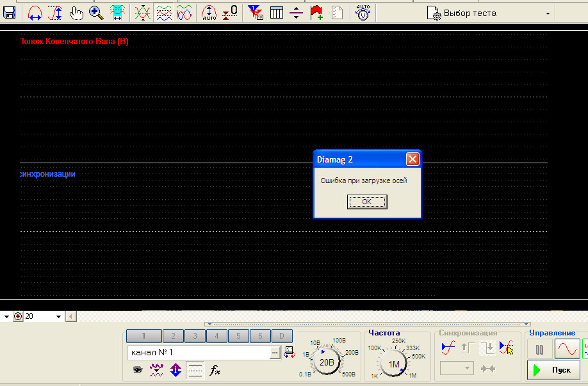Switch to channel tab 5

click(x=238, y=336)
